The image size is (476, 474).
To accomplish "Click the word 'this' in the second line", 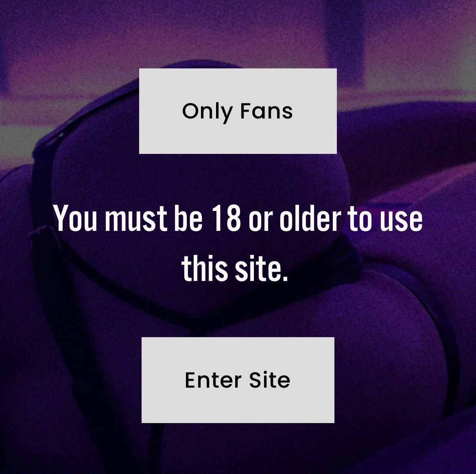I will (x=205, y=268).
